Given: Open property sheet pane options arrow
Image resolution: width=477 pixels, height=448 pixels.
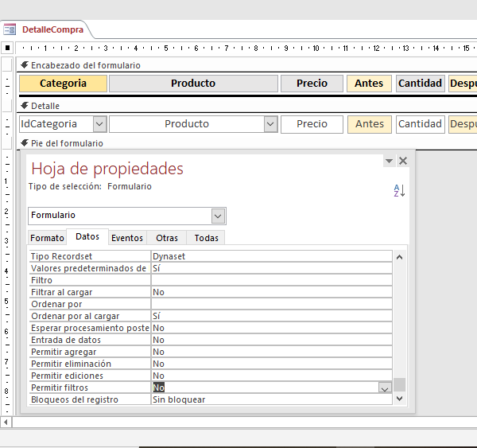Looking at the screenshot, I should pos(389,161).
